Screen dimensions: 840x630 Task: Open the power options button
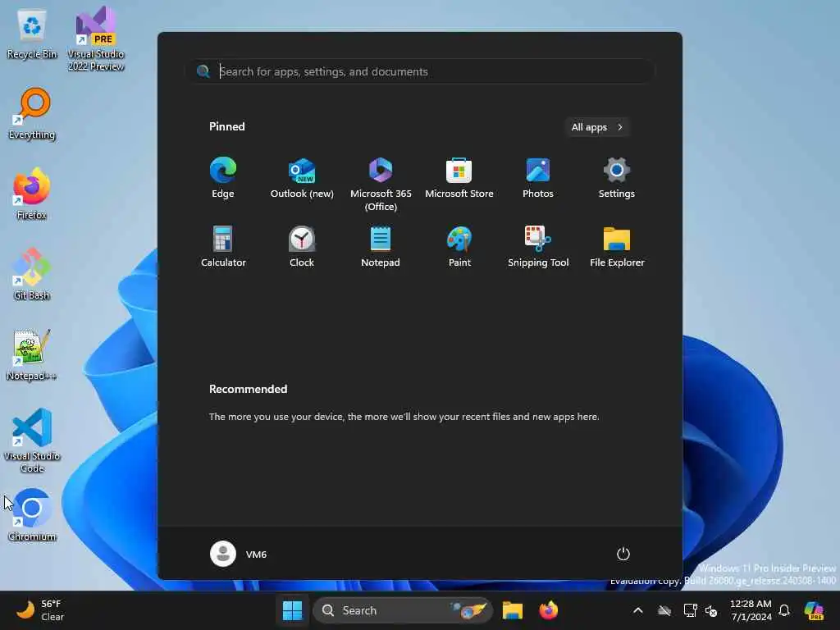623,554
